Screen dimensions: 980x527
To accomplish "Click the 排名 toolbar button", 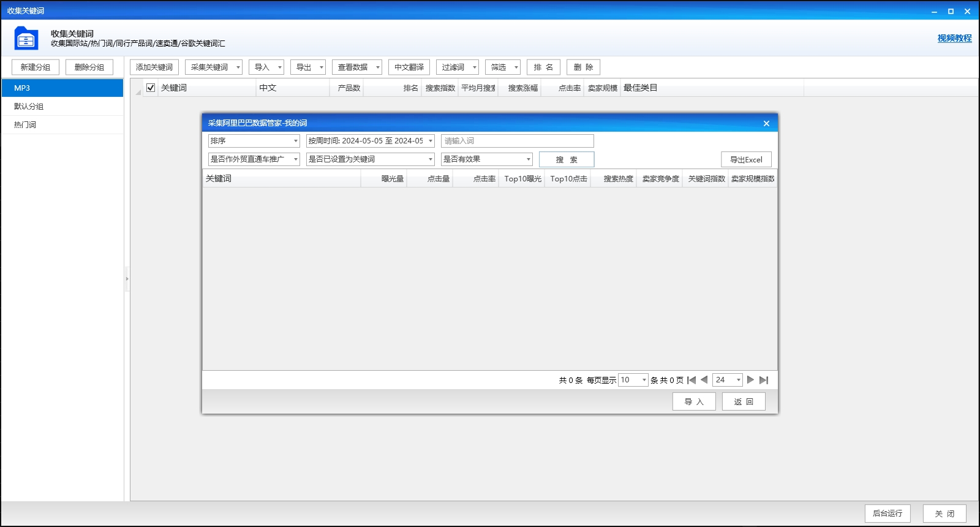I will (543, 67).
